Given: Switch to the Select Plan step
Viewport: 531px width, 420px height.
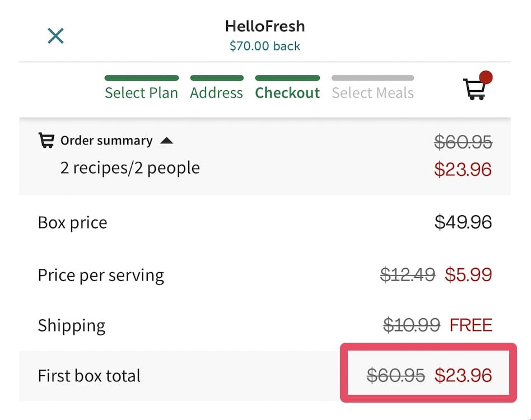Looking at the screenshot, I should [x=141, y=93].
